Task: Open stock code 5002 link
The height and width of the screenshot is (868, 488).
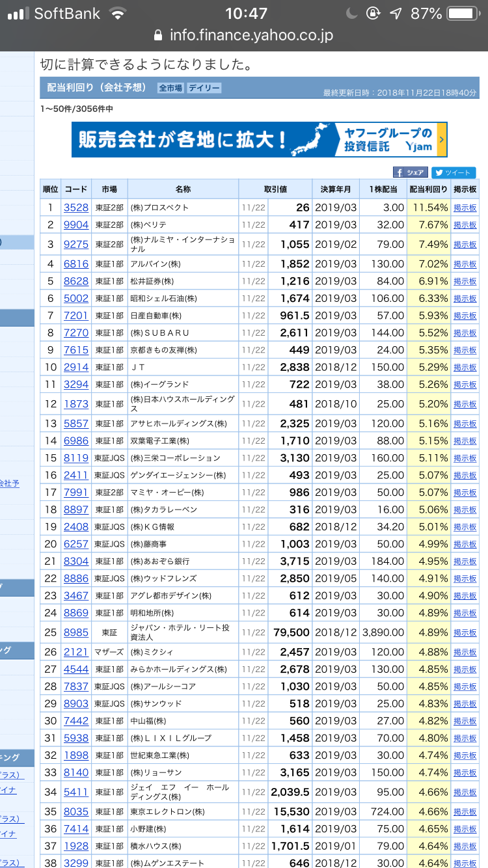Action: click(x=76, y=298)
